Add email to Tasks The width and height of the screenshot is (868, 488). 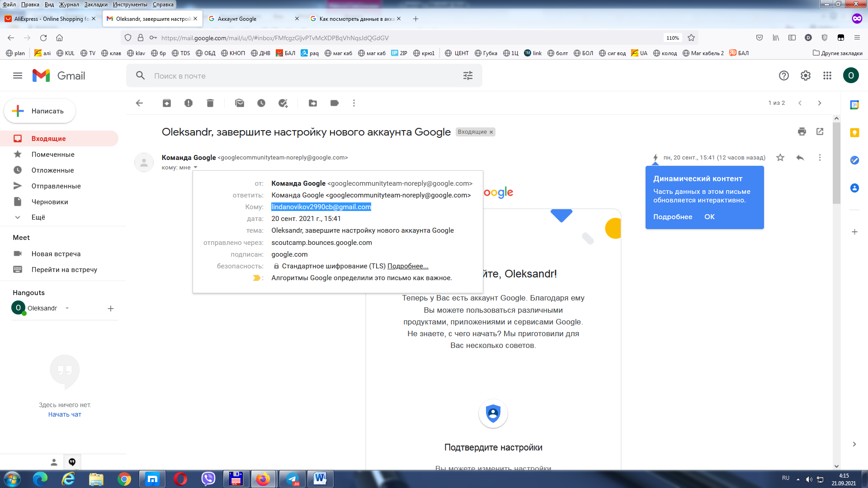pos(283,103)
